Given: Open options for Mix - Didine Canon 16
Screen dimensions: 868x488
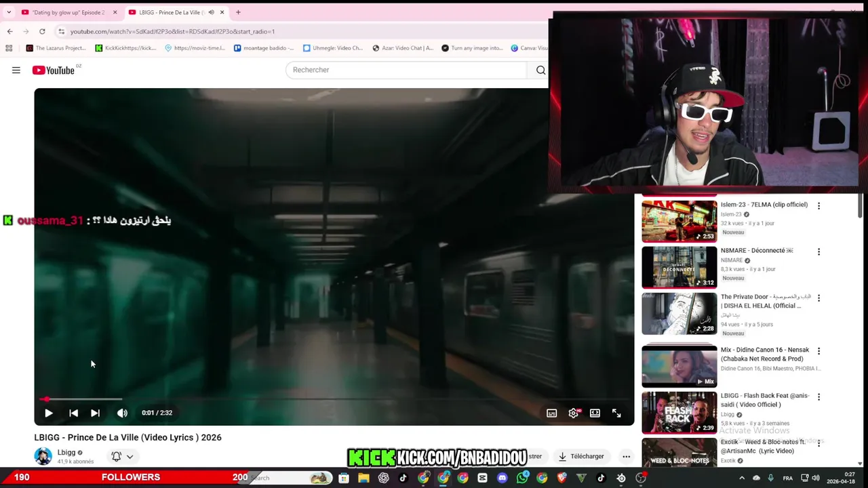Looking at the screenshot, I should coord(818,351).
